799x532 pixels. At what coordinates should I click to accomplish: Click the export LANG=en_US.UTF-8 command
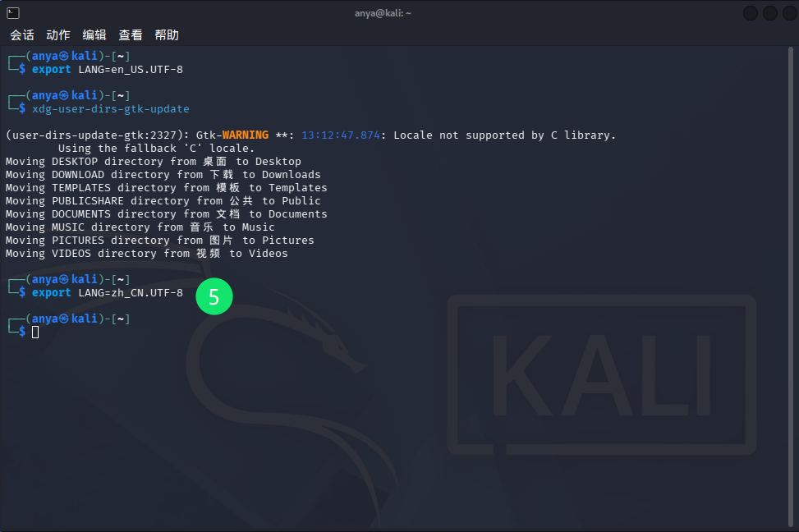click(x=107, y=70)
